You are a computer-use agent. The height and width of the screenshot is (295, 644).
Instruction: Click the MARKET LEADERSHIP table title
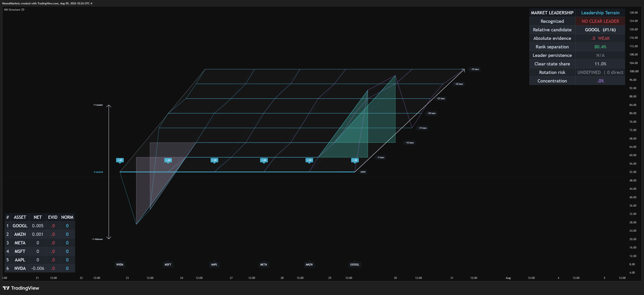[x=552, y=13]
